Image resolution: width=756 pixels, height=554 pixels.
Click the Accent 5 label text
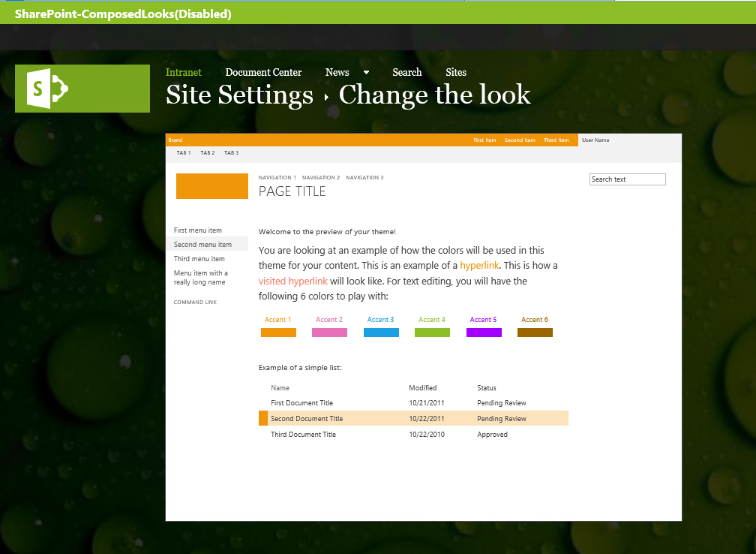483,320
